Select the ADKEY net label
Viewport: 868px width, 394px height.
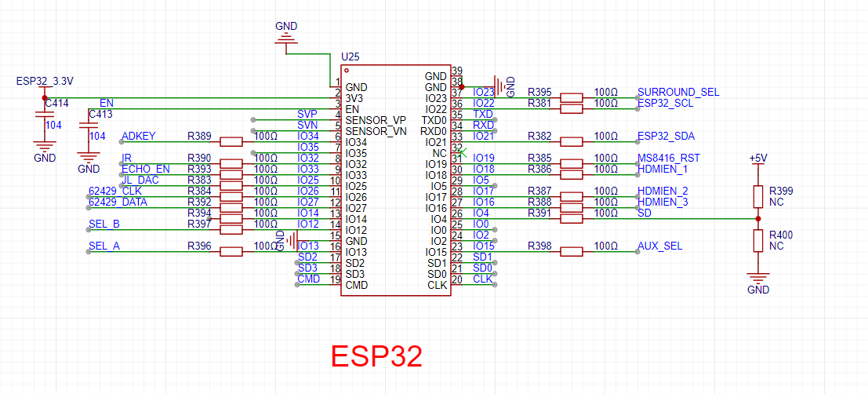138,136
